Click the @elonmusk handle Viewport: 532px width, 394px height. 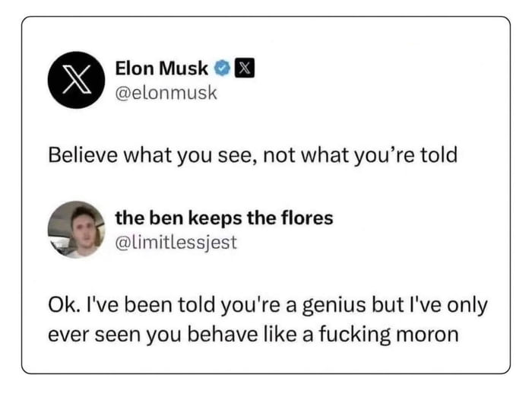click(x=166, y=93)
